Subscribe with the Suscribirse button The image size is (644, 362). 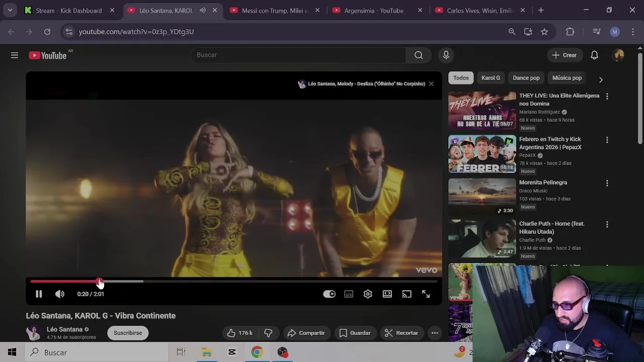tap(128, 333)
